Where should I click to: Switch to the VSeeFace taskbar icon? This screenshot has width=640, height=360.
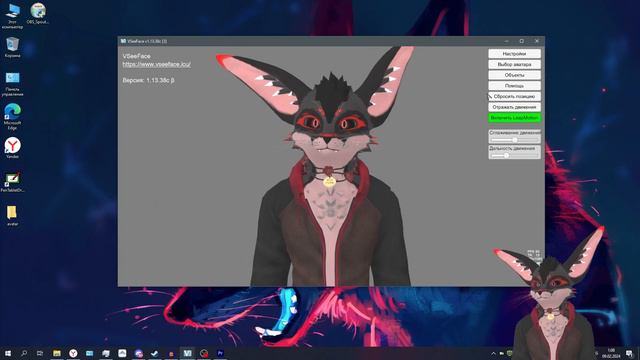[187, 353]
